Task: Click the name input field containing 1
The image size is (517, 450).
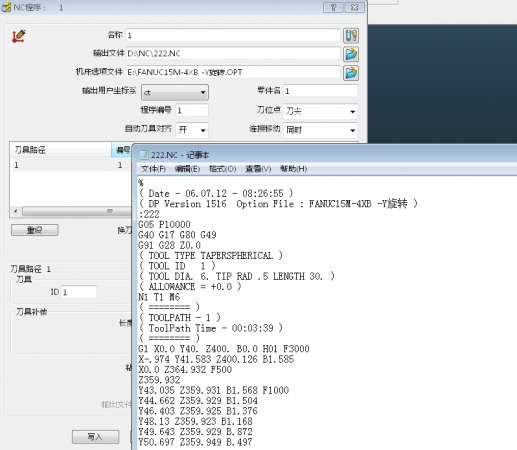Action: (x=233, y=35)
